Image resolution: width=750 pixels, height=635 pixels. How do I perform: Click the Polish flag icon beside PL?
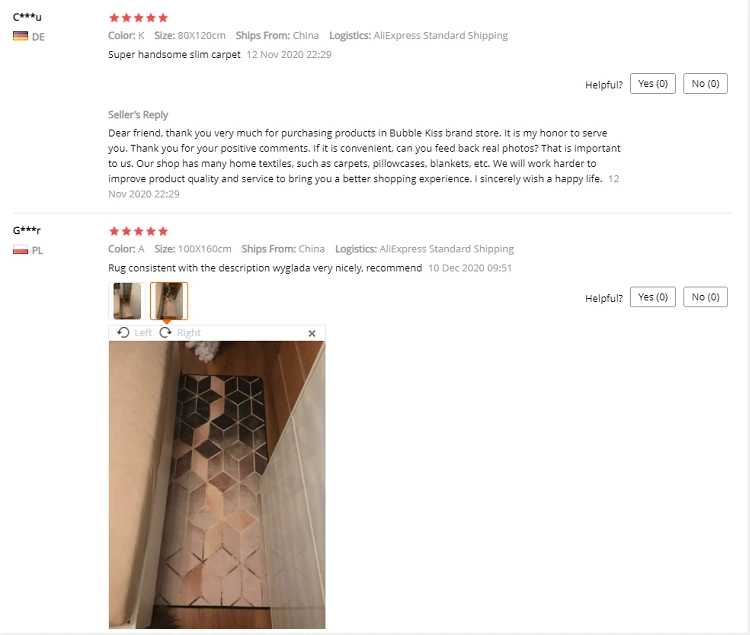click(21, 250)
